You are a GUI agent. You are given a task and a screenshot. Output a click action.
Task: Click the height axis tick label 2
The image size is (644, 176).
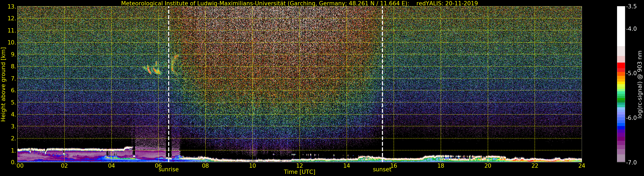click(13, 138)
